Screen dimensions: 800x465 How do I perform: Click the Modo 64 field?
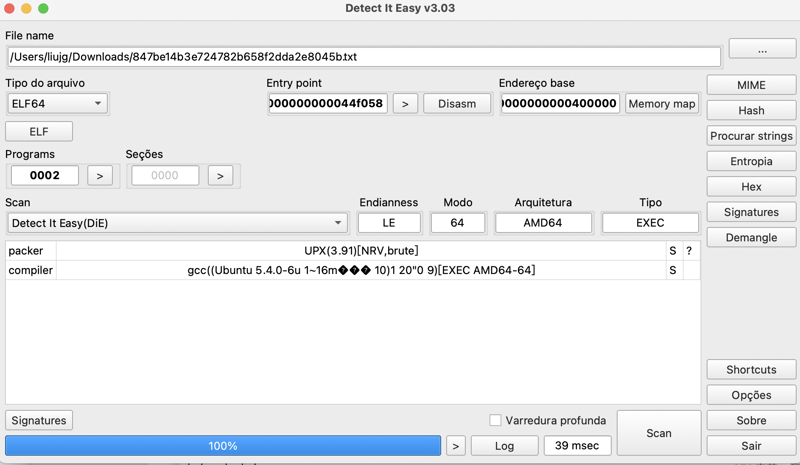(457, 223)
